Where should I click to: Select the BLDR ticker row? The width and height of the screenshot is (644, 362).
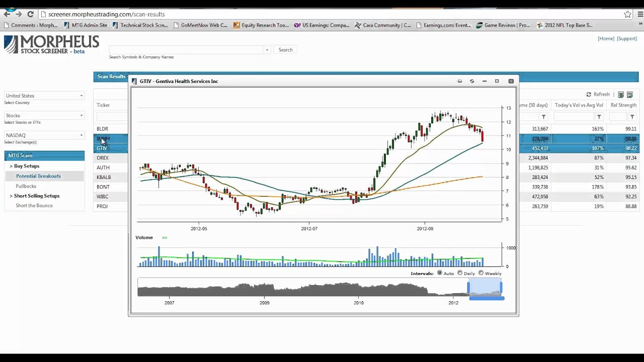[102, 129]
